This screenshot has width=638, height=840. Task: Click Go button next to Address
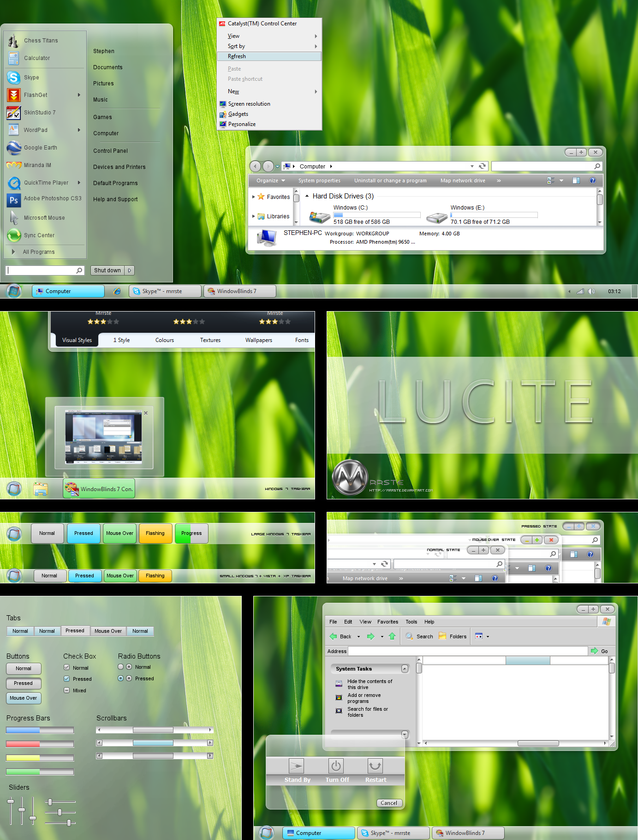pyautogui.click(x=600, y=651)
